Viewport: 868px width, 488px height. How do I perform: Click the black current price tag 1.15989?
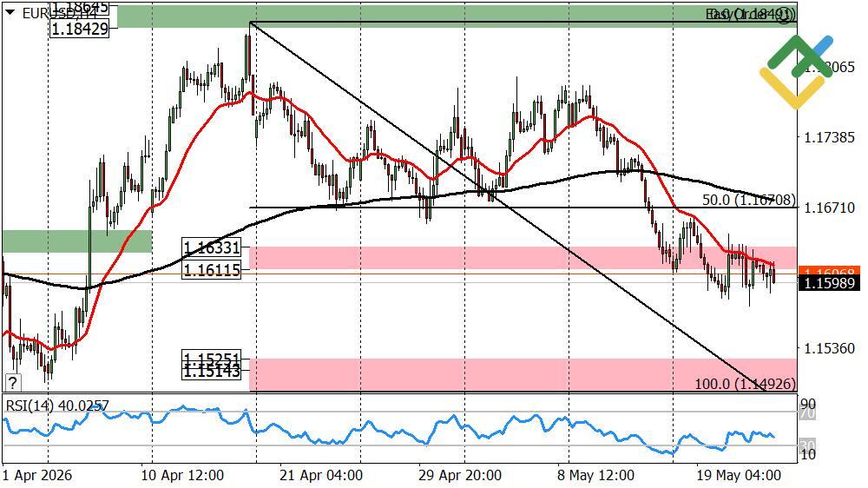click(829, 283)
